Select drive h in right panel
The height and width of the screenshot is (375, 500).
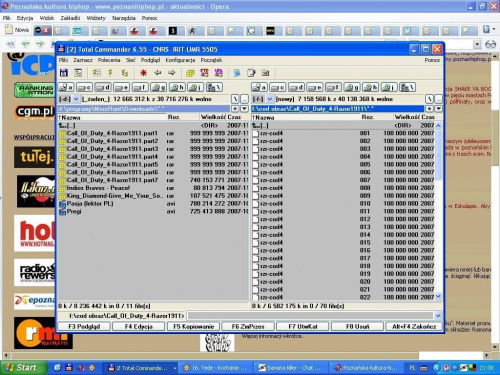[x=371, y=87]
